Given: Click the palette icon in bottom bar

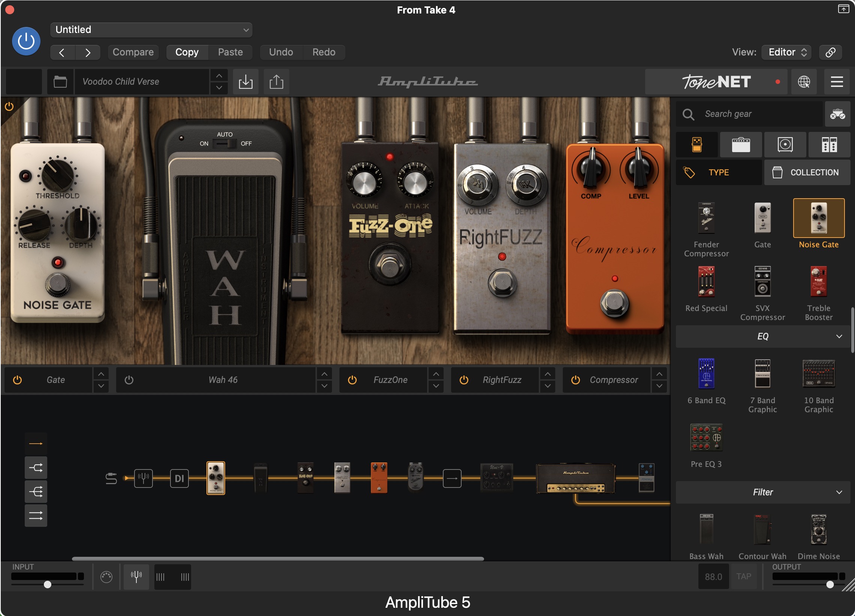Looking at the screenshot, I should click(x=106, y=576).
